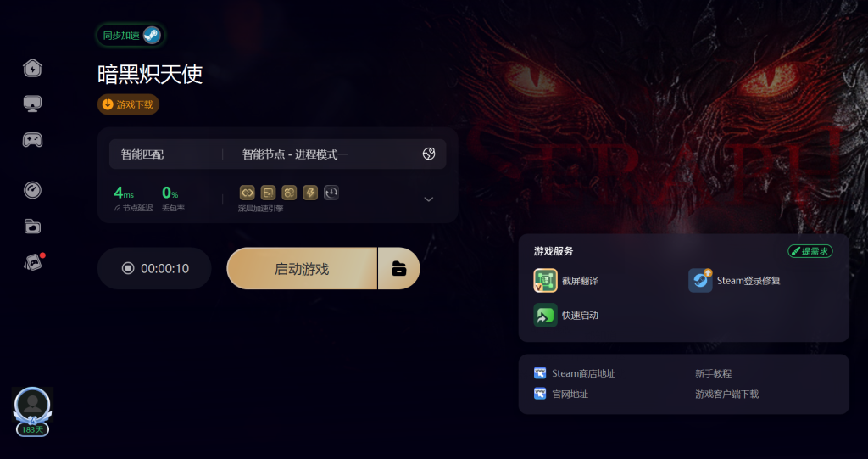This screenshot has height=459, width=868.
Task: Expand the acceleration details chevron
Action: (428, 199)
